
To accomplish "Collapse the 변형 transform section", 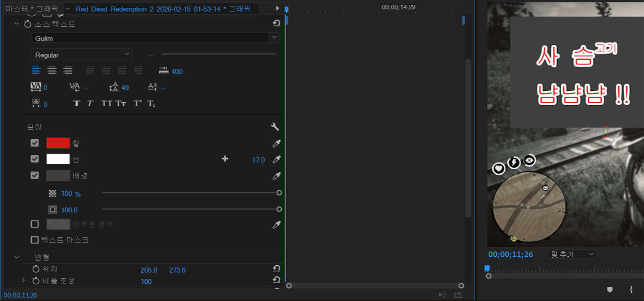I will (17, 257).
